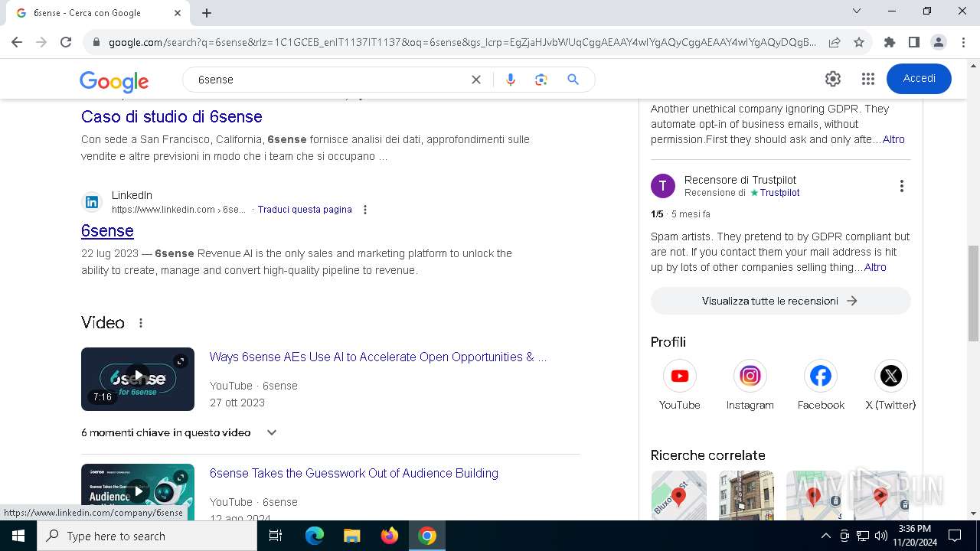
Task: Open the Chrome three-dot menu
Action: (963, 42)
